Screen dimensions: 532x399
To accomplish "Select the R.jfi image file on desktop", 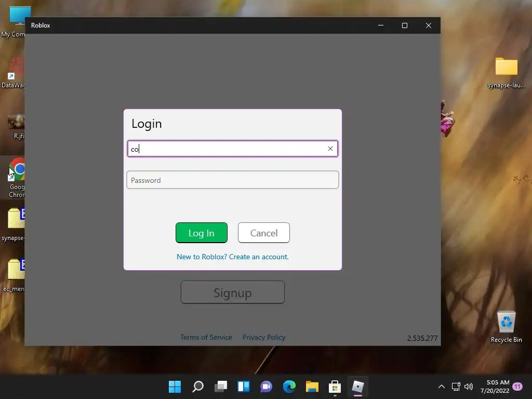I will point(17,127).
